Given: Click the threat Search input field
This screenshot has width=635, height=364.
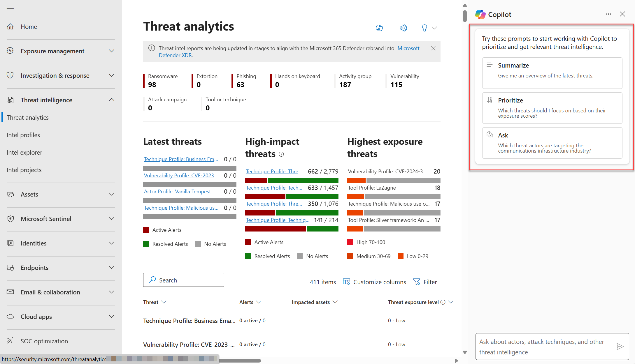Looking at the screenshot, I should [187, 280].
